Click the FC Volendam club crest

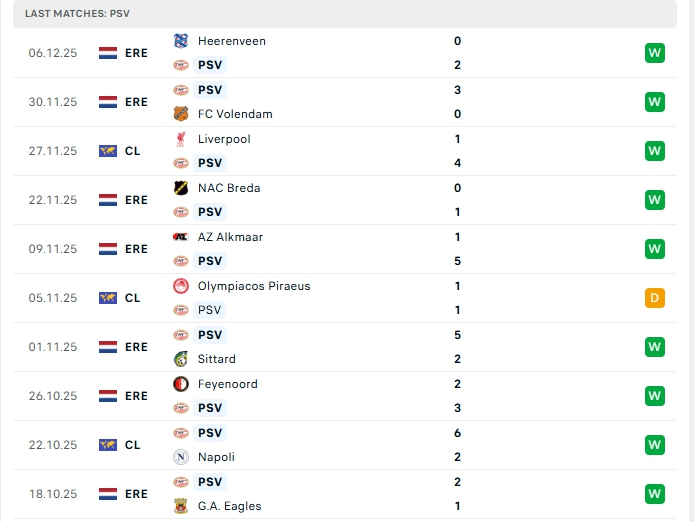pos(181,114)
